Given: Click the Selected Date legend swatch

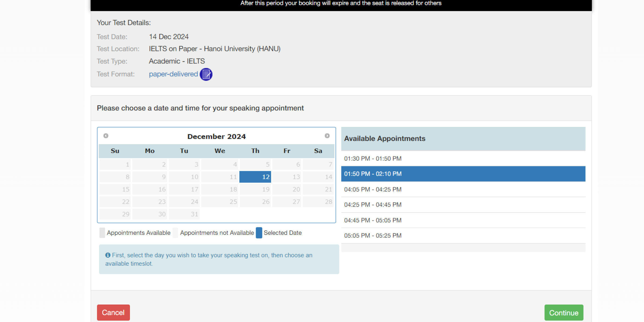Looking at the screenshot, I should click(259, 233).
